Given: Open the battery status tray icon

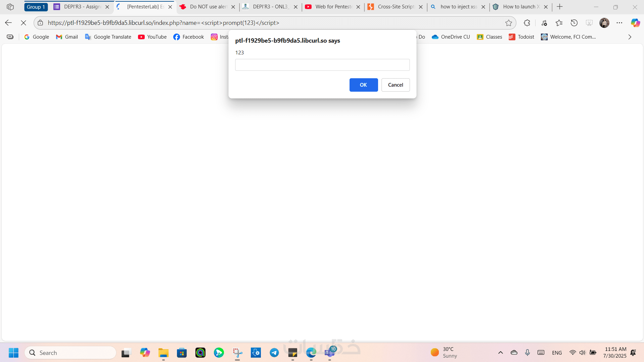Looking at the screenshot, I should pos(593,353).
